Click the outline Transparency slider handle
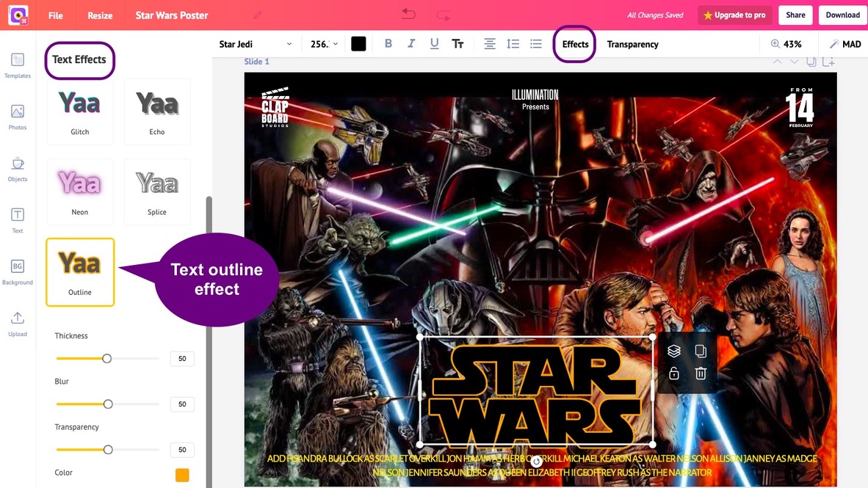 (108, 449)
